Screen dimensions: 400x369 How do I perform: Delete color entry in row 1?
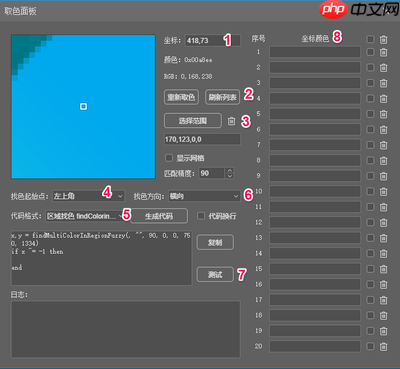[x=383, y=52]
